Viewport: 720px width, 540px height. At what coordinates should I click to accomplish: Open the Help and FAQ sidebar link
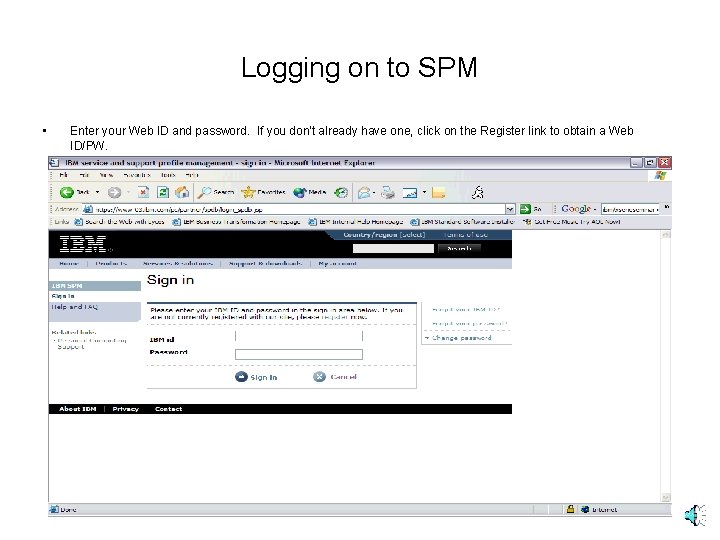click(74, 307)
